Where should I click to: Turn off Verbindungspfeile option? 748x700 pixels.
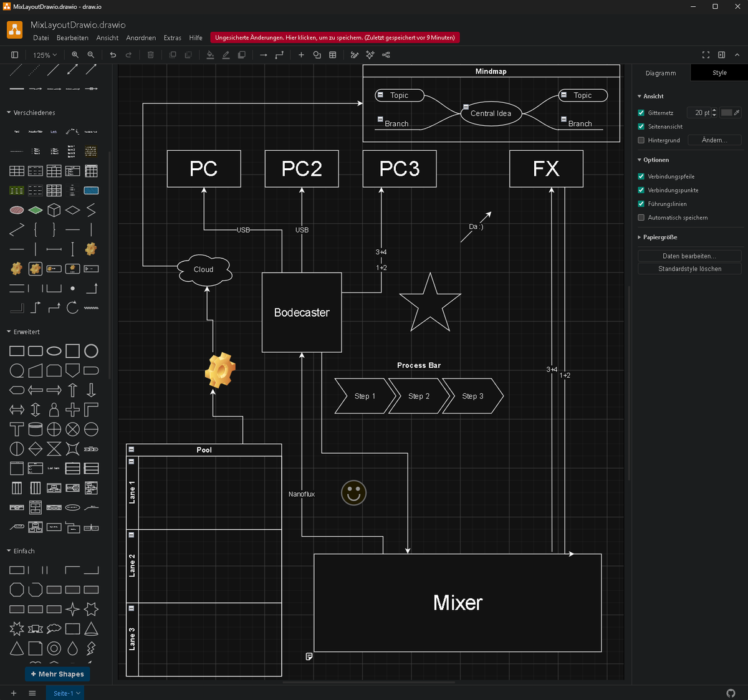pyautogui.click(x=641, y=176)
